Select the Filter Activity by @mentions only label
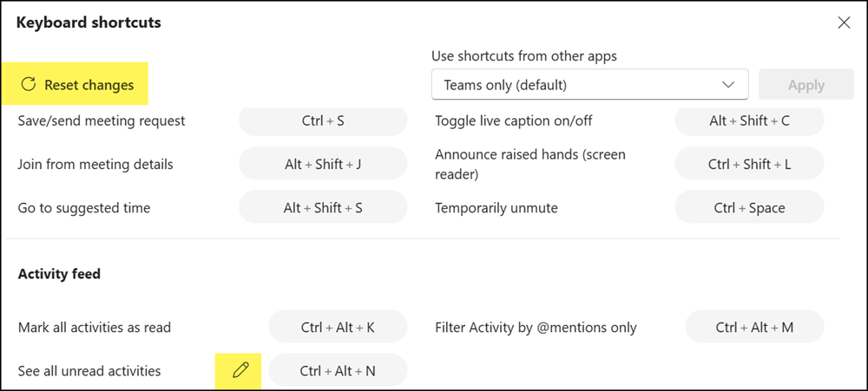 click(536, 328)
